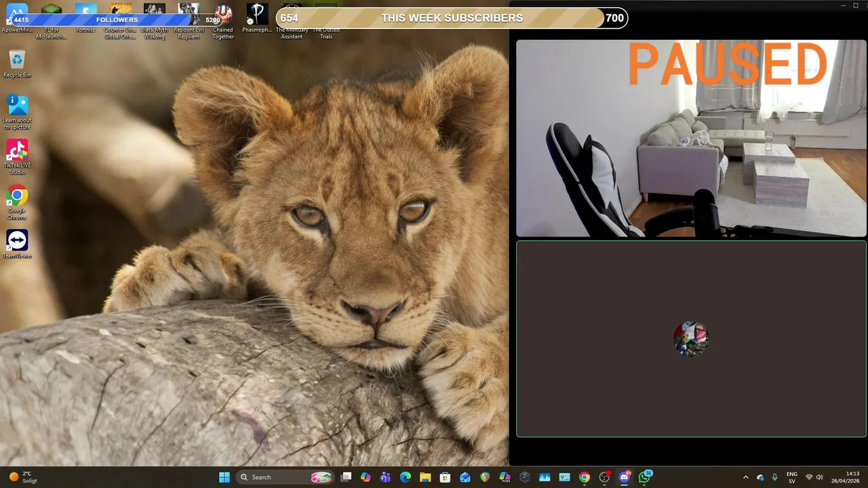Open the Recycle Bin

17,64
